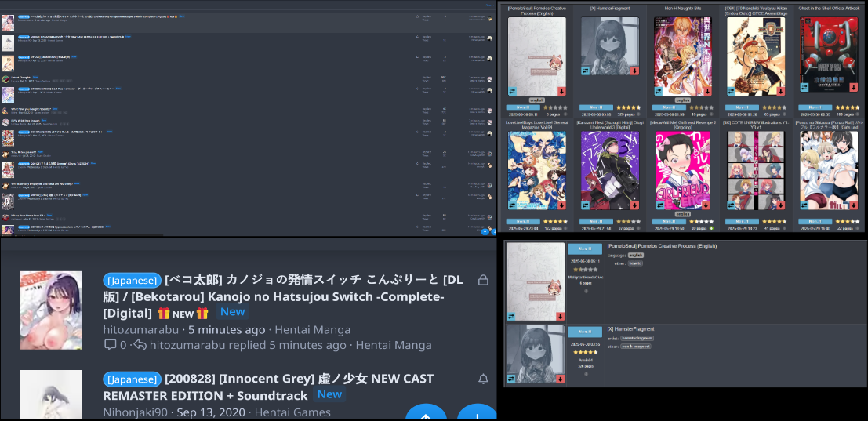
Task: Rate Ghost in the Shell Artbook with stars
Action: [848, 107]
